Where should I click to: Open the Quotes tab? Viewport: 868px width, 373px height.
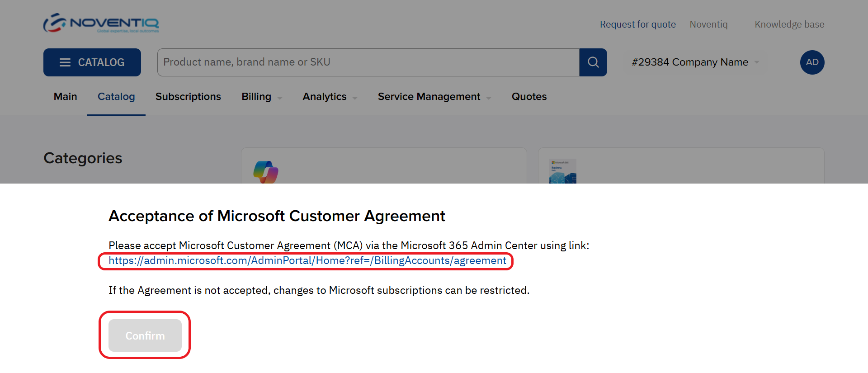529,97
